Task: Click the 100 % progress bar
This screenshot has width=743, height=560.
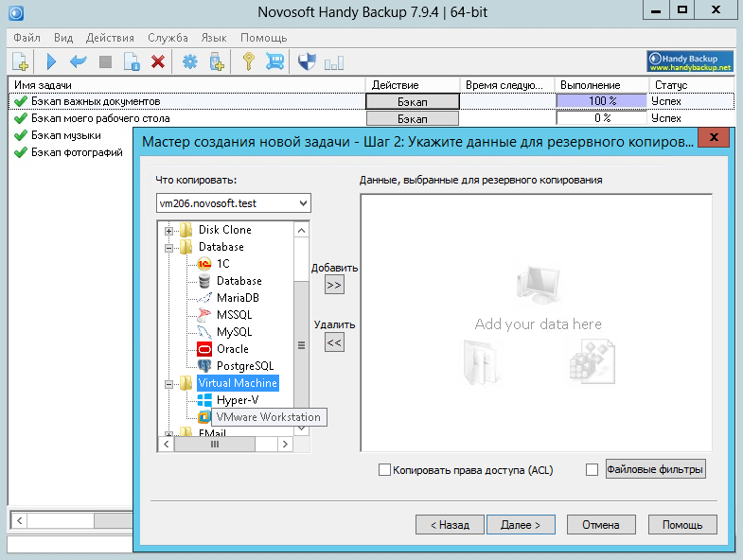Action: [x=601, y=101]
